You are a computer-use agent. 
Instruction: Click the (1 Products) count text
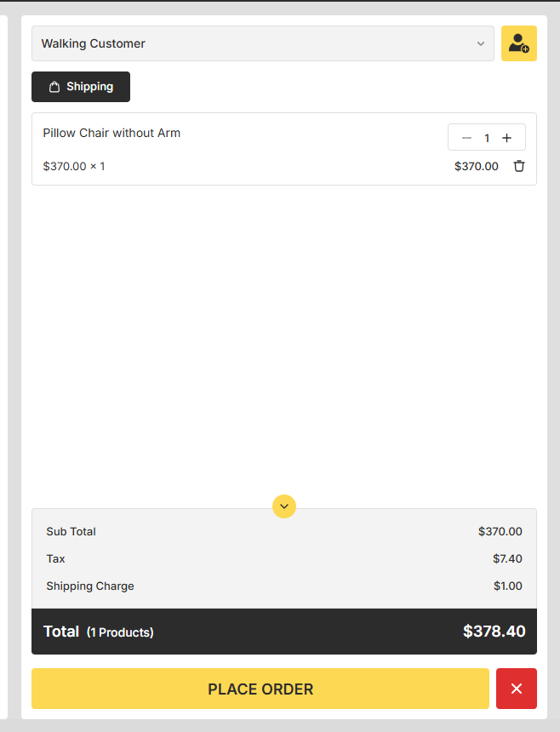click(120, 632)
